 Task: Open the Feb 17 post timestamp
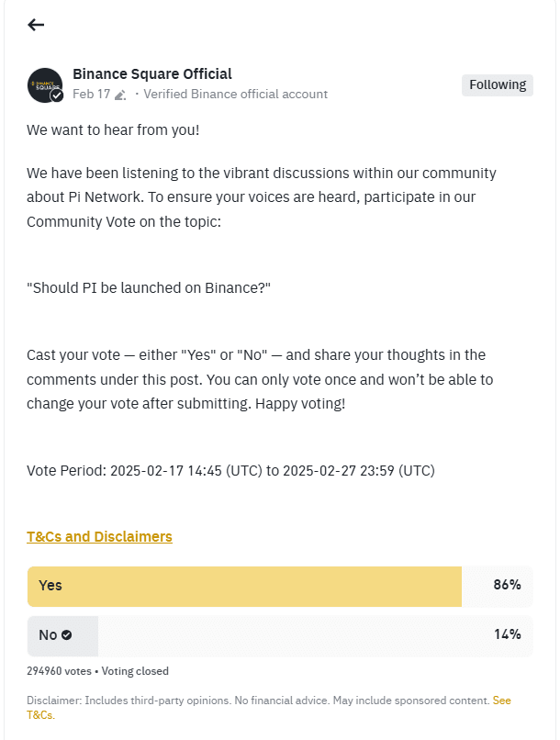pos(90,94)
